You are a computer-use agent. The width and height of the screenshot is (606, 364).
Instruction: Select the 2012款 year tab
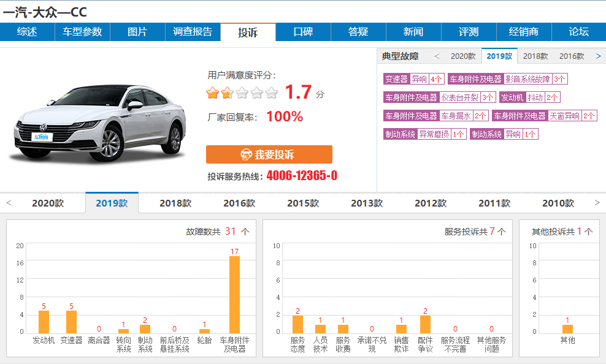coord(431,203)
